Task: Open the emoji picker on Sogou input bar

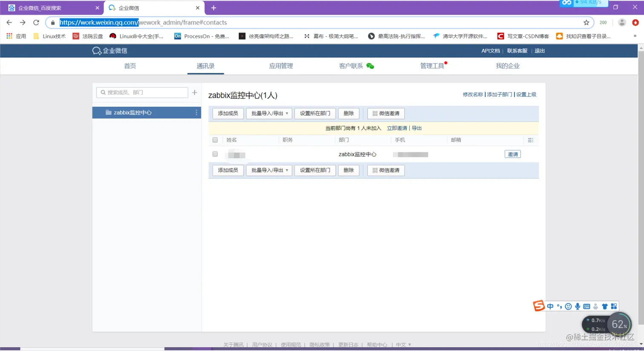Action: coord(568,306)
